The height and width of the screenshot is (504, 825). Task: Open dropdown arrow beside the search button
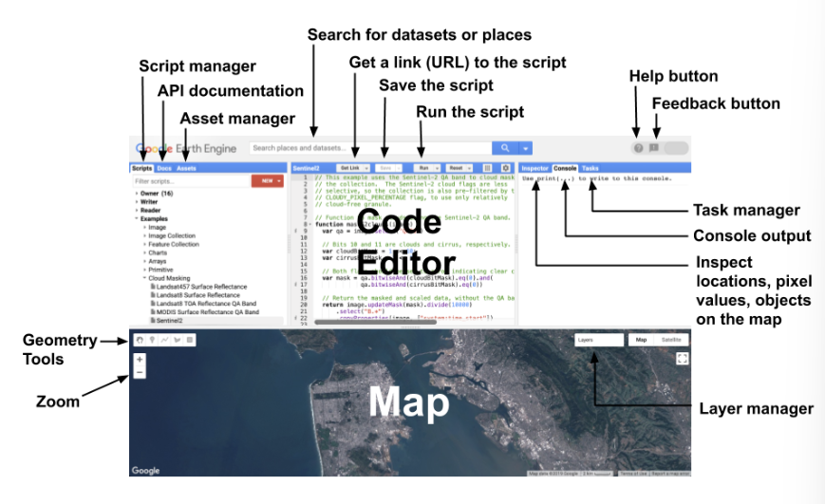(x=526, y=148)
